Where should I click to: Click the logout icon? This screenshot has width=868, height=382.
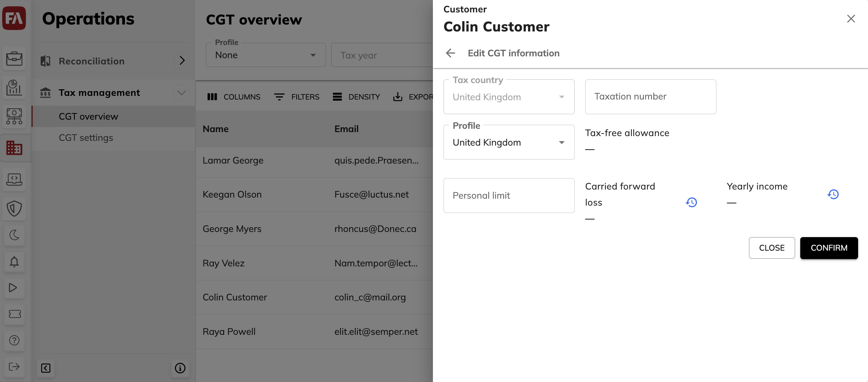pos(14,367)
